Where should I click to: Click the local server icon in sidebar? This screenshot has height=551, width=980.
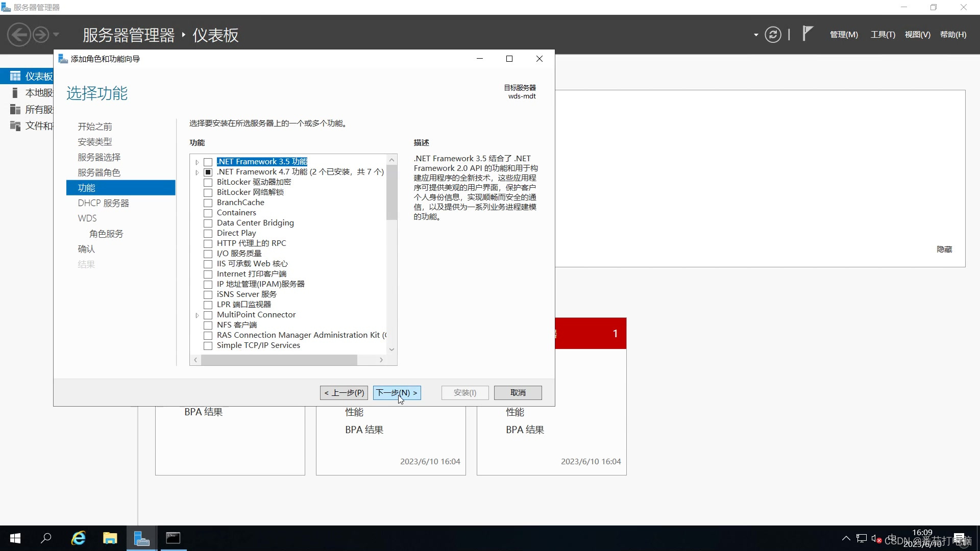(x=15, y=93)
